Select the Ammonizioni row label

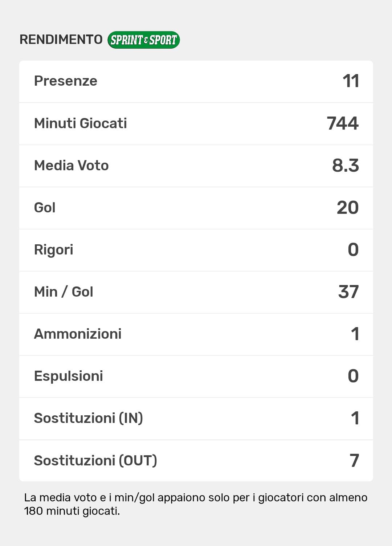coord(78,334)
